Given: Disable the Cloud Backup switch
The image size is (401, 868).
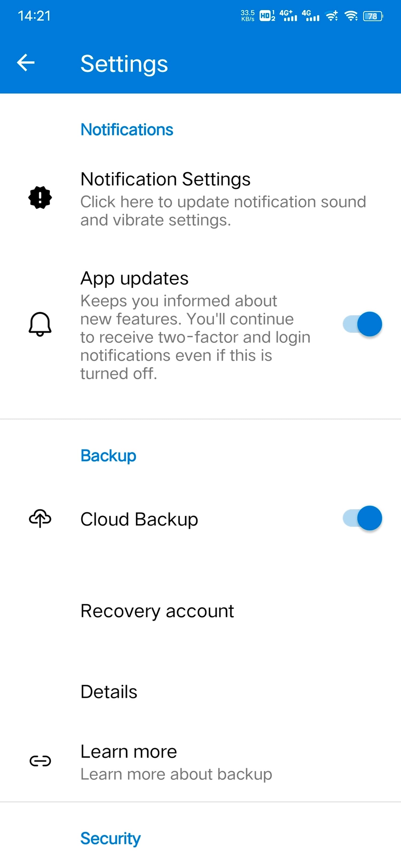Looking at the screenshot, I should pyautogui.click(x=362, y=518).
